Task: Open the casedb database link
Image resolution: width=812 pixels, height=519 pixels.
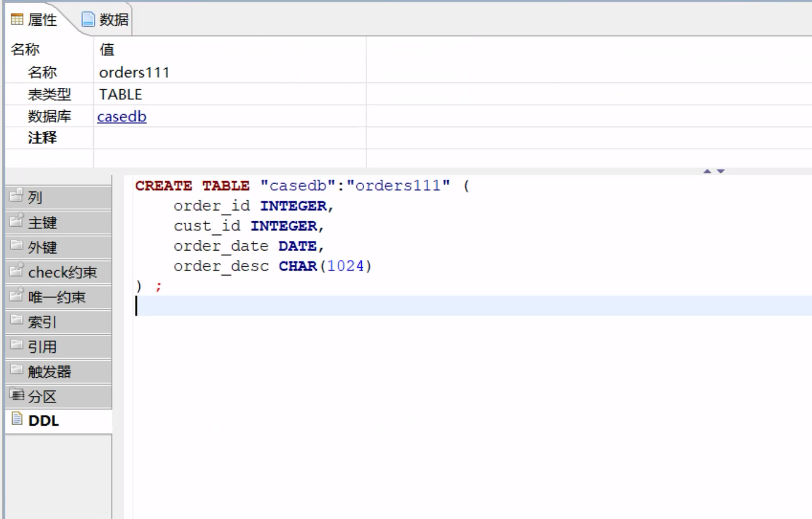Action: coord(122,117)
